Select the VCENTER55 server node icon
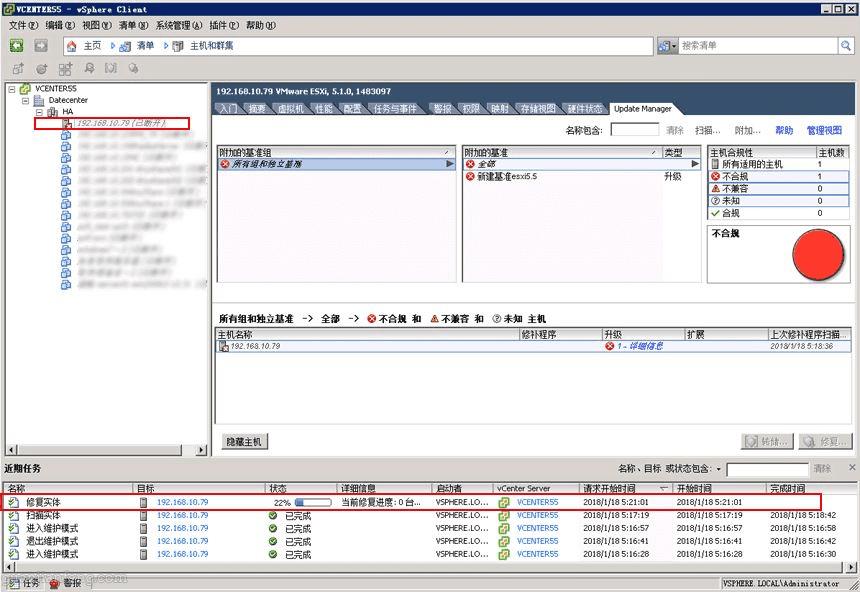 click(25, 88)
